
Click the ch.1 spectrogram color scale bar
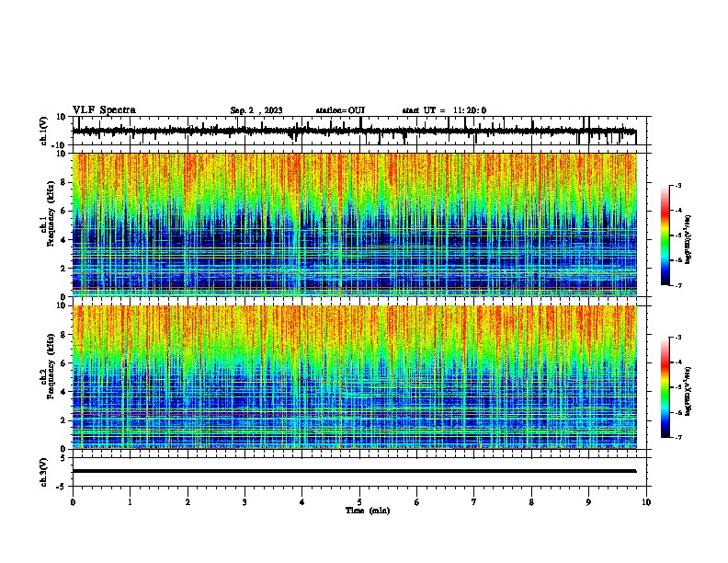pos(665,236)
